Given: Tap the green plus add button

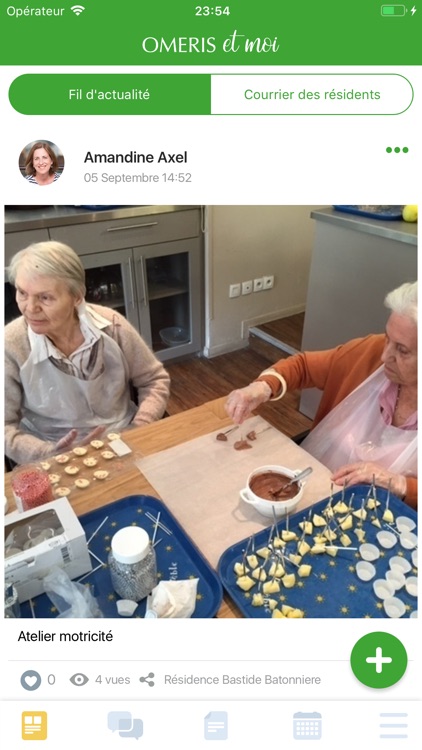Looking at the screenshot, I should 378,660.
